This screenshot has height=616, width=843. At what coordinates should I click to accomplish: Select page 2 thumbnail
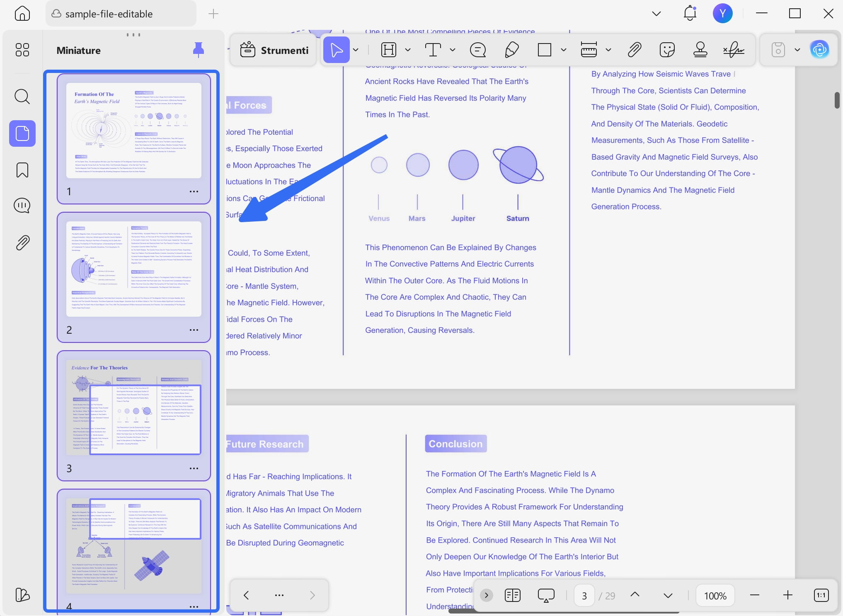pos(134,269)
